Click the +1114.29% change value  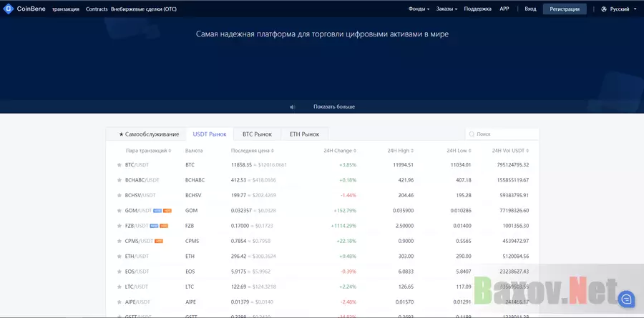coord(343,226)
